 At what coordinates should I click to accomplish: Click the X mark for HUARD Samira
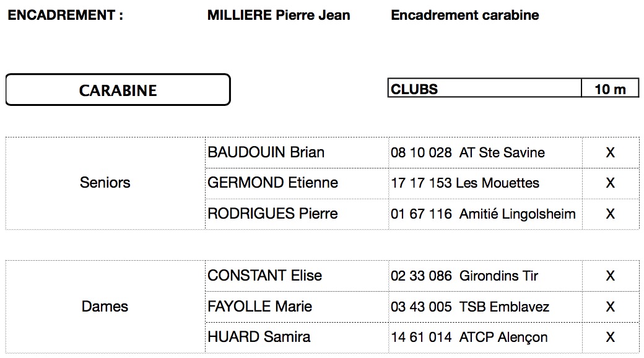(611, 337)
